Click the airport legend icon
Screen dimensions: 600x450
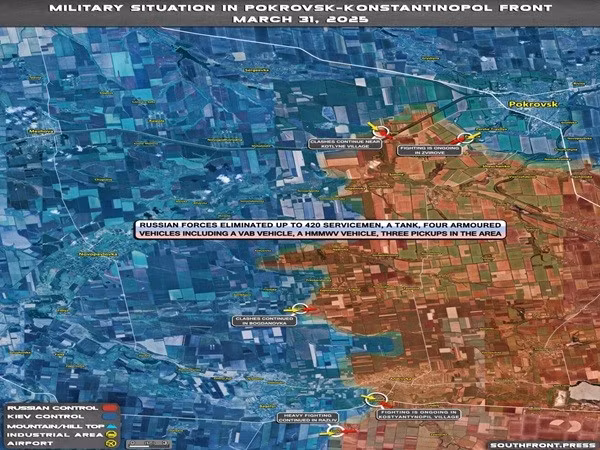111,443
